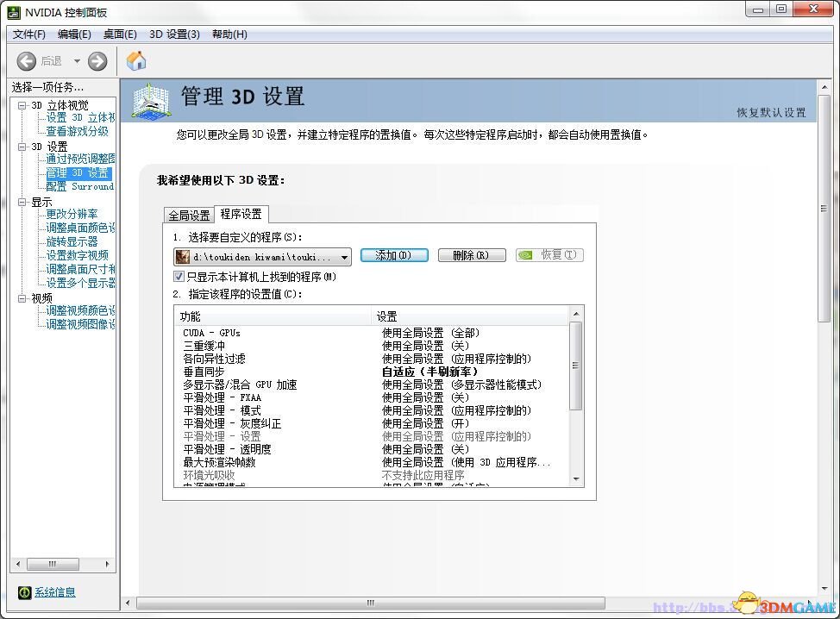Select 调整视频颜色设置 tree item

(80, 311)
